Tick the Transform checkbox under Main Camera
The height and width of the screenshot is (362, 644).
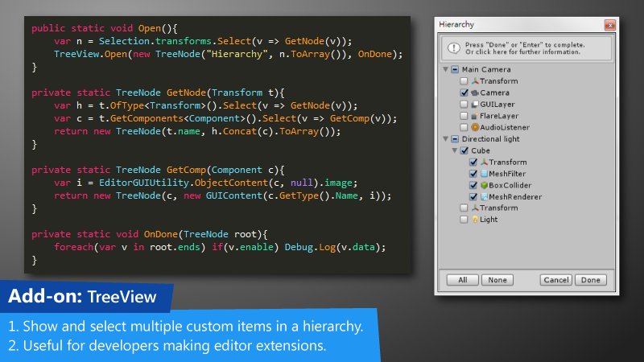pyautogui.click(x=464, y=81)
